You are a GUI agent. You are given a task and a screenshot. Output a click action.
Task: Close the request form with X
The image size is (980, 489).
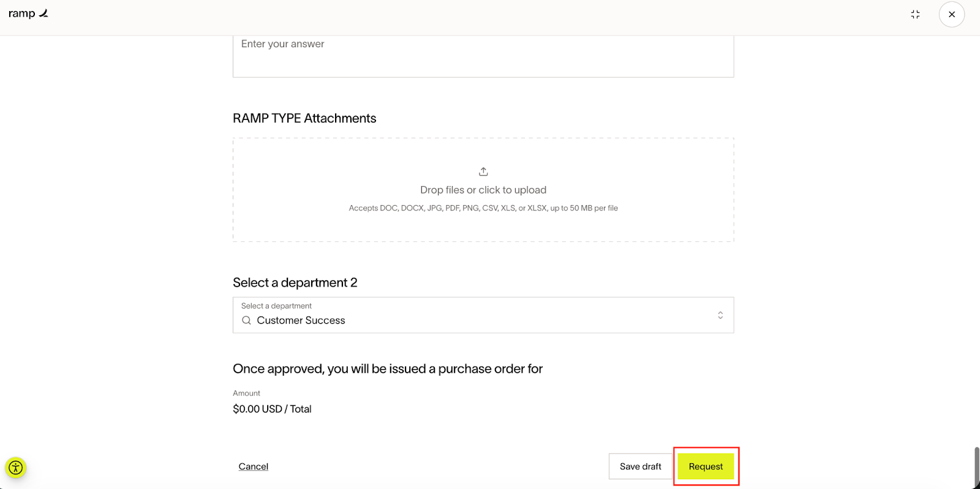point(951,15)
